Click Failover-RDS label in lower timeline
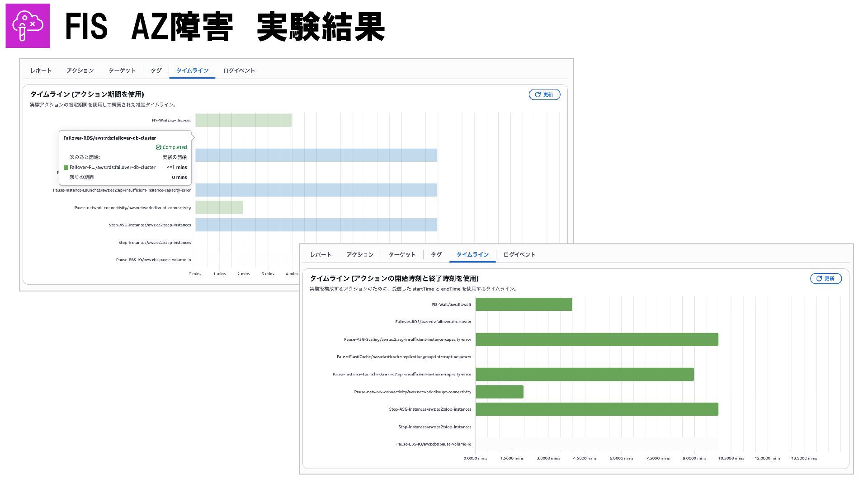 (x=433, y=322)
